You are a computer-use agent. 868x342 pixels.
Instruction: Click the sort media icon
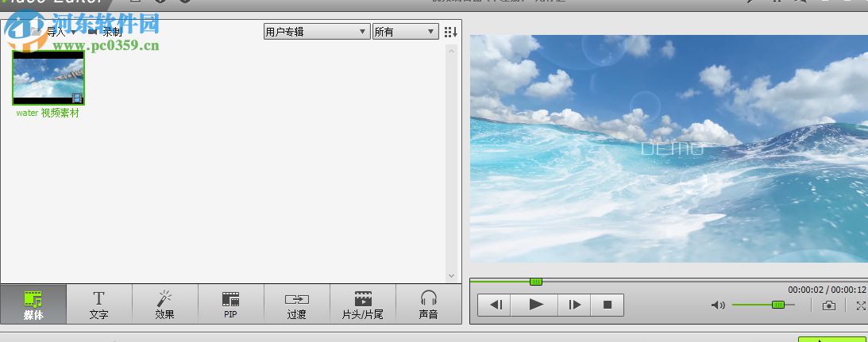pos(450,32)
